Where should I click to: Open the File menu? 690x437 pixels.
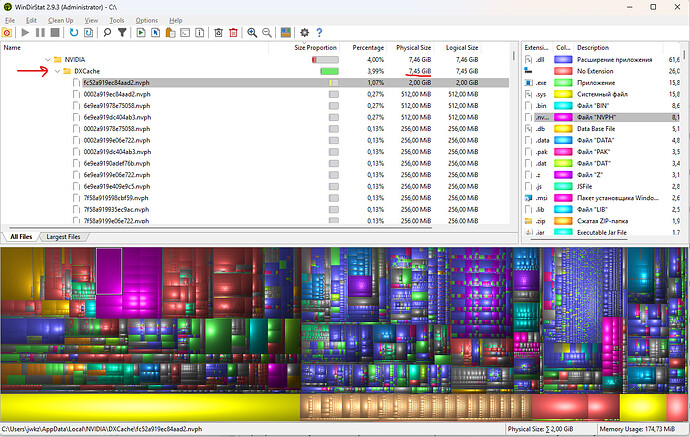(x=10, y=20)
